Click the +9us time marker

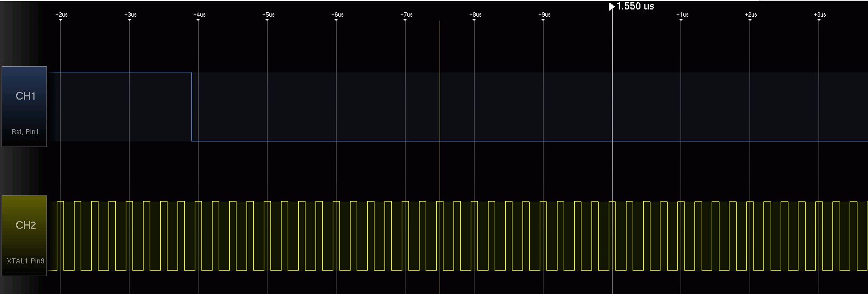click(544, 15)
